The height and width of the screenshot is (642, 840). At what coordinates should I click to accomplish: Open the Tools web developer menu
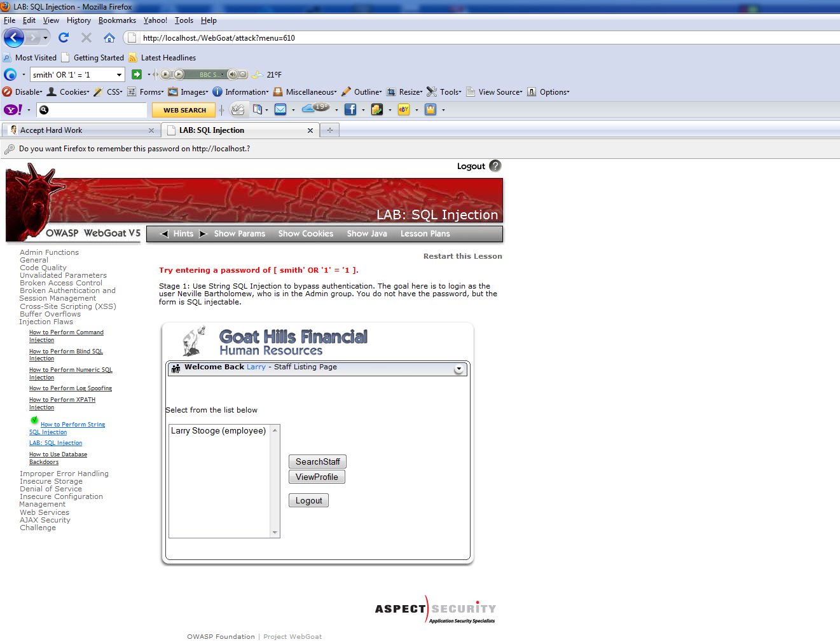(444, 92)
